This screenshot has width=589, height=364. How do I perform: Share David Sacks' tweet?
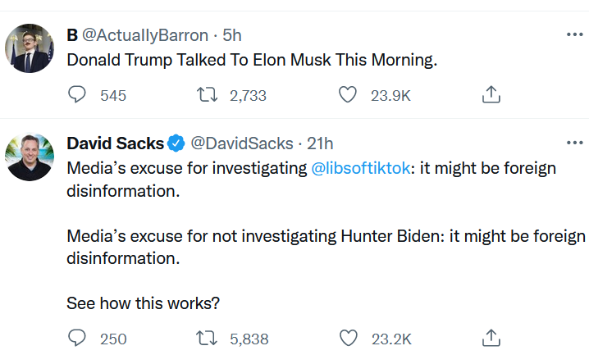pyautogui.click(x=491, y=338)
